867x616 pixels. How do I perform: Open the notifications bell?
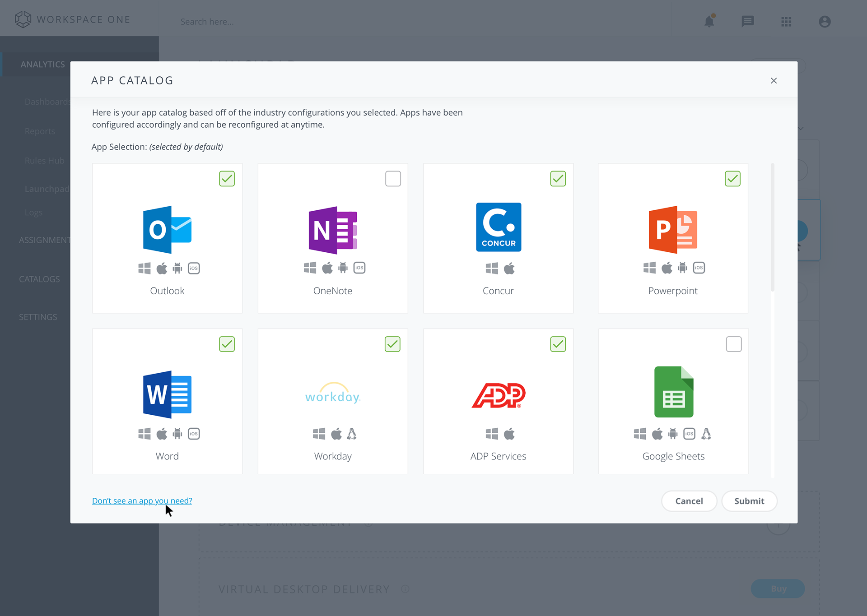pyautogui.click(x=709, y=21)
